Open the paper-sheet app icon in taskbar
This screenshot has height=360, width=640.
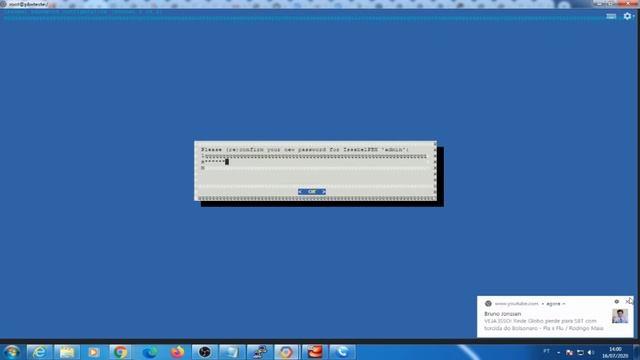pos(232,352)
